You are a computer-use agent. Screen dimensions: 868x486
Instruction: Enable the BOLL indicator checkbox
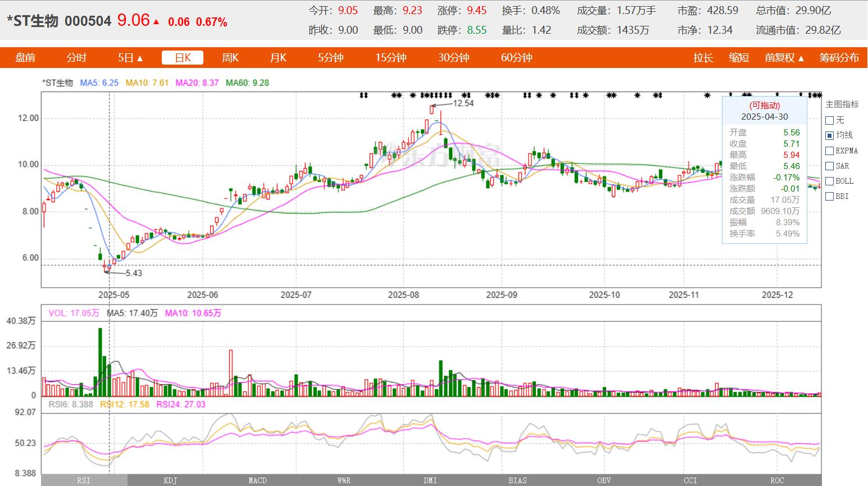tap(829, 181)
